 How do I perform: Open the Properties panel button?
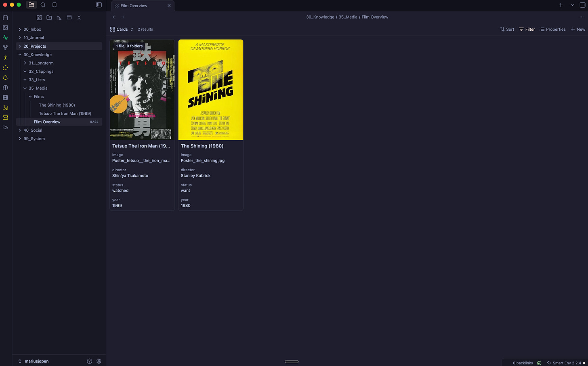pyautogui.click(x=552, y=29)
